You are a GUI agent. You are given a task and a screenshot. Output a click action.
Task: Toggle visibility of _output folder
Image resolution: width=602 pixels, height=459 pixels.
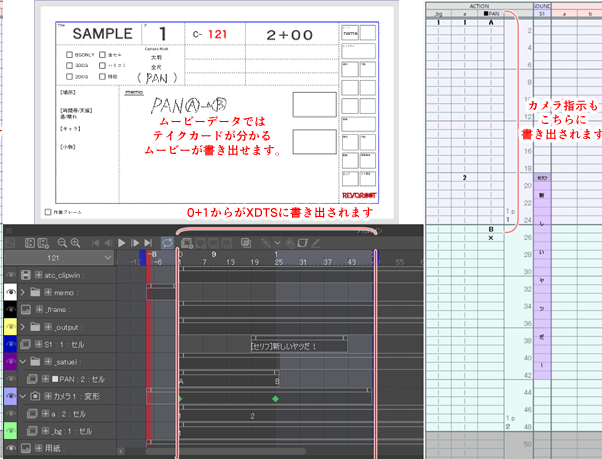click(10, 327)
